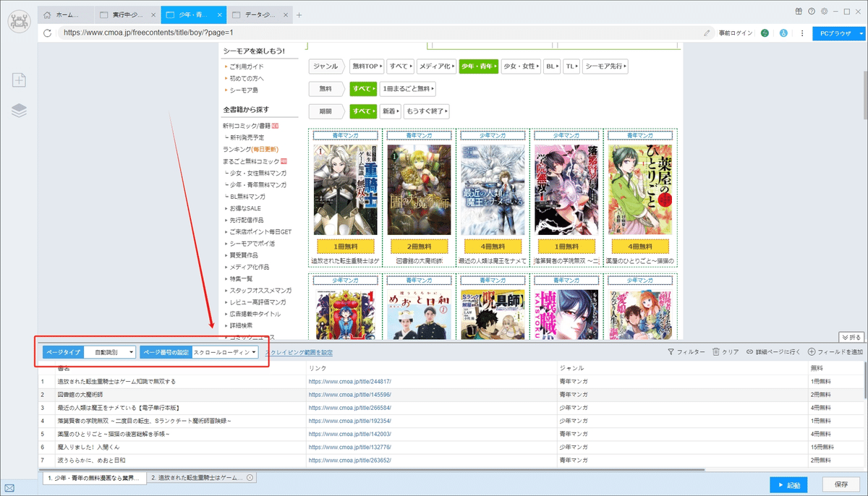The width and height of the screenshot is (868, 496).
Task: Open the settings gear icon in title bar
Action: 825,12
